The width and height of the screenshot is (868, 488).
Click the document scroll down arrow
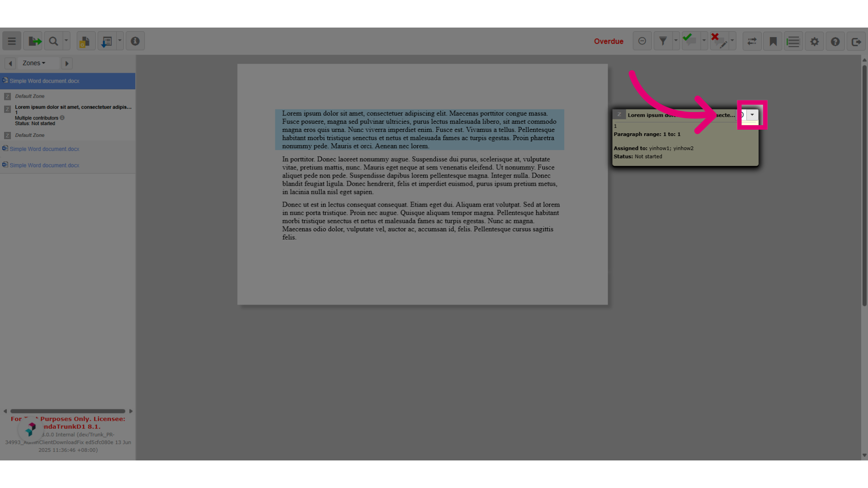point(864,455)
